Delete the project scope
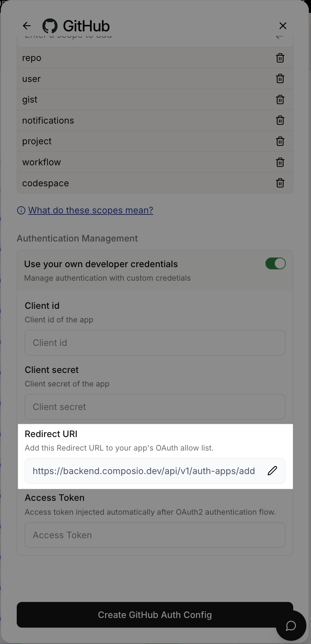 [x=280, y=141]
